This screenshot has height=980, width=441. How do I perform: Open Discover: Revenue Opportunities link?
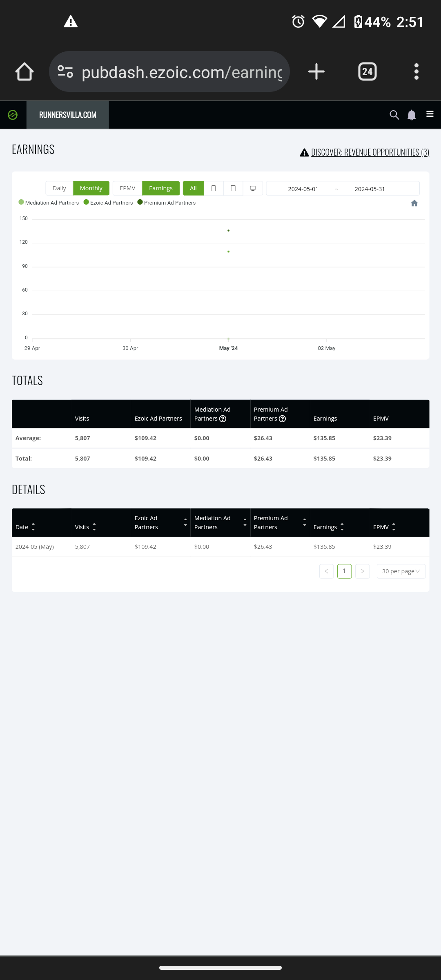point(370,152)
